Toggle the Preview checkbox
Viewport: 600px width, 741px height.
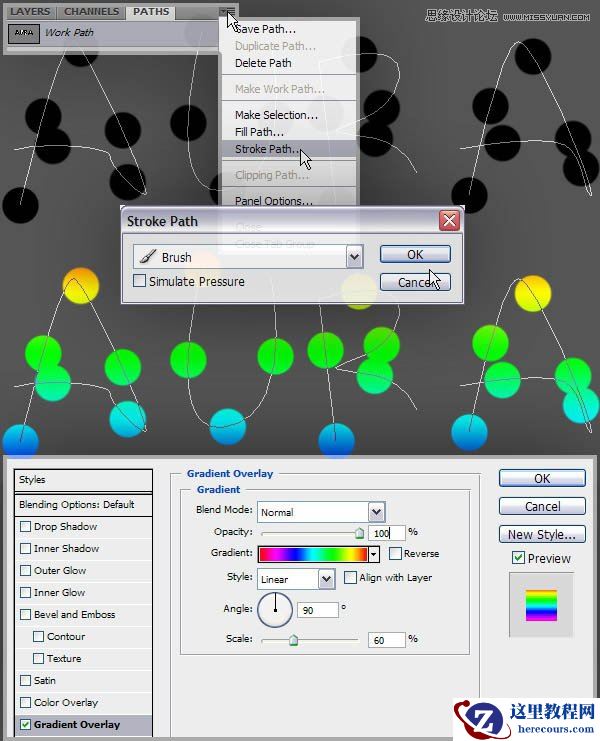tap(518, 558)
